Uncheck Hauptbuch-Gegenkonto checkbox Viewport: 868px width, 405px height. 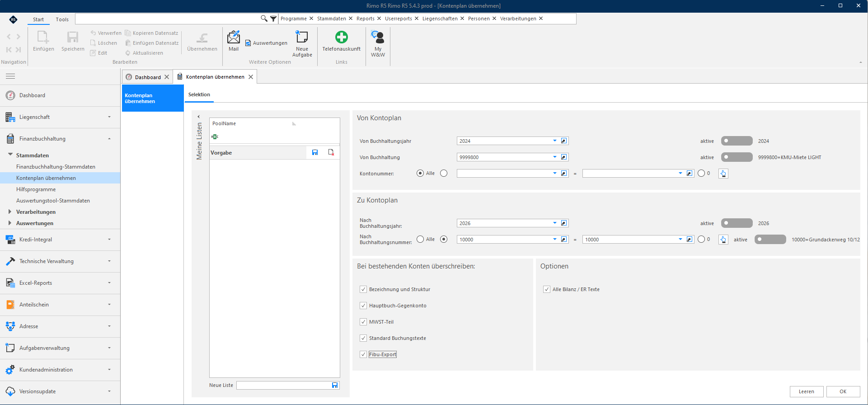[x=363, y=306]
